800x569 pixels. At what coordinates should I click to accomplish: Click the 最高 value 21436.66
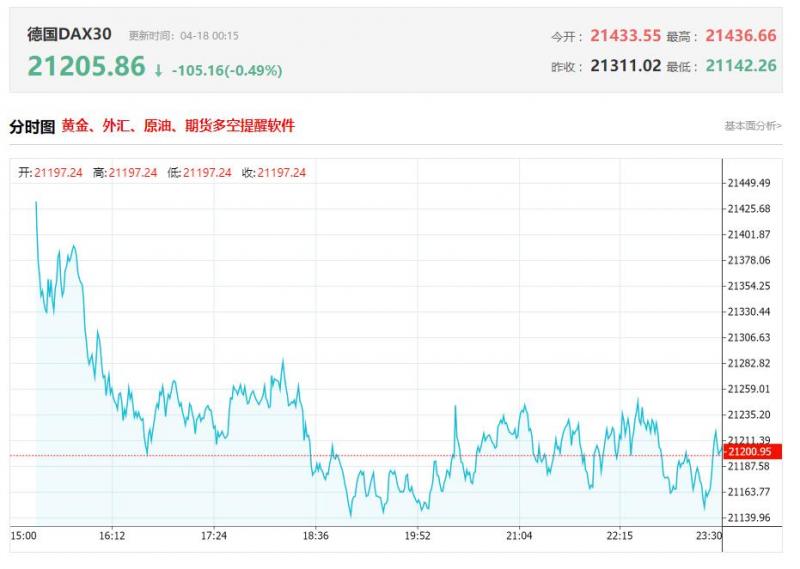(740, 35)
